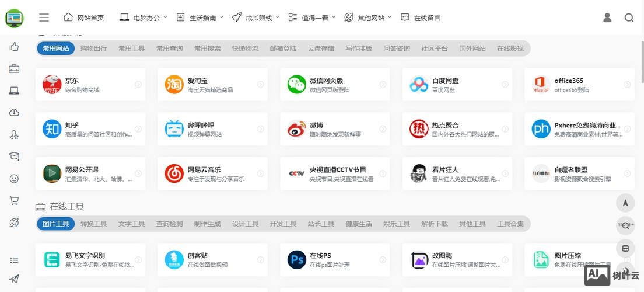Image resolution: width=644 pixels, height=292 pixels.
Task: Click the 在线工具 section heading
Action: pos(66,207)
